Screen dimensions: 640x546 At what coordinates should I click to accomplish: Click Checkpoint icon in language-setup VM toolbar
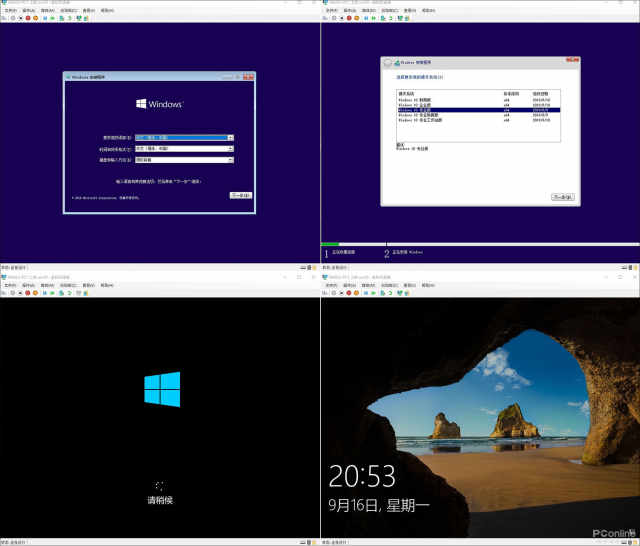(62, 18)
